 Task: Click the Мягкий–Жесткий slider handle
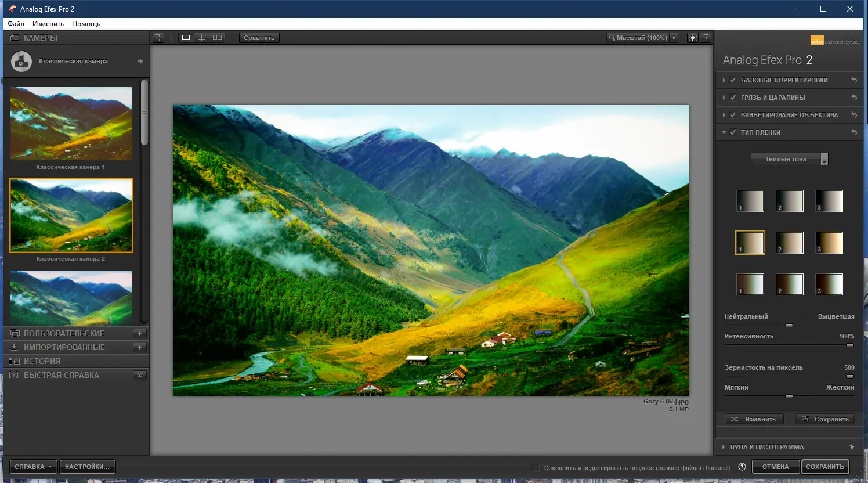789,396
